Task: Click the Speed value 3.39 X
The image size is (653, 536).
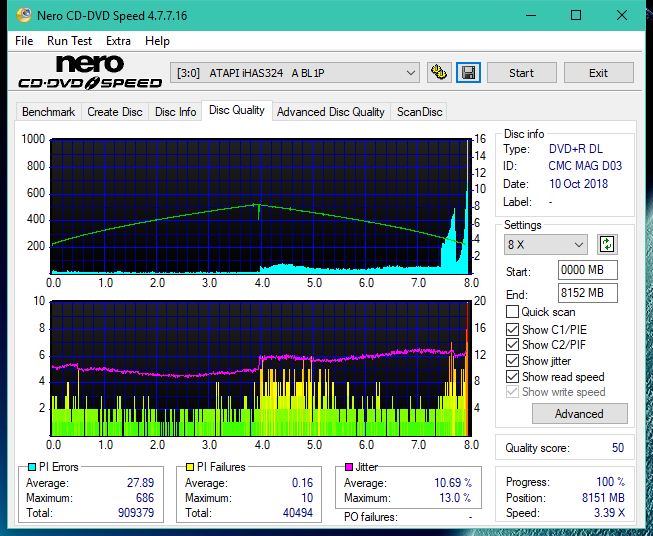Action: pyautogui.click(x=609, y=513)
